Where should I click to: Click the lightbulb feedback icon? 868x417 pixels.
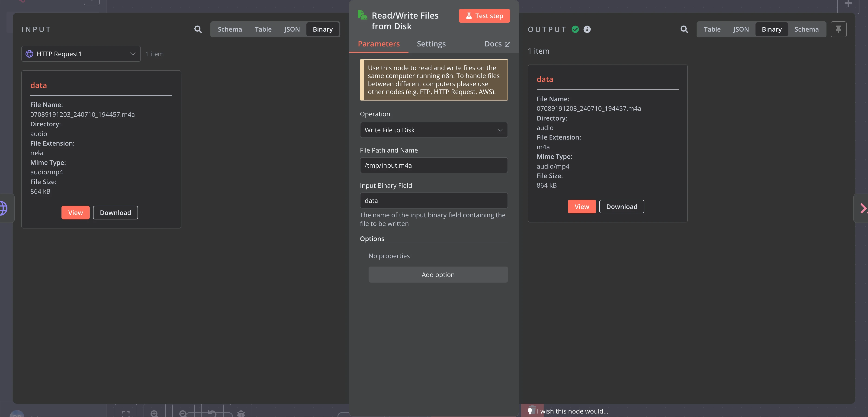pyautogui.click(x=530, y=410)
